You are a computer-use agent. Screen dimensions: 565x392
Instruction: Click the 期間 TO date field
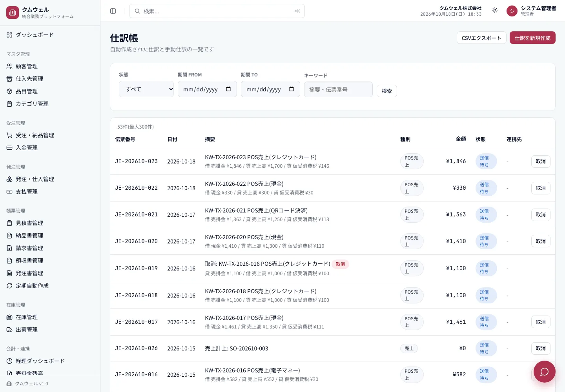point(270,89)
